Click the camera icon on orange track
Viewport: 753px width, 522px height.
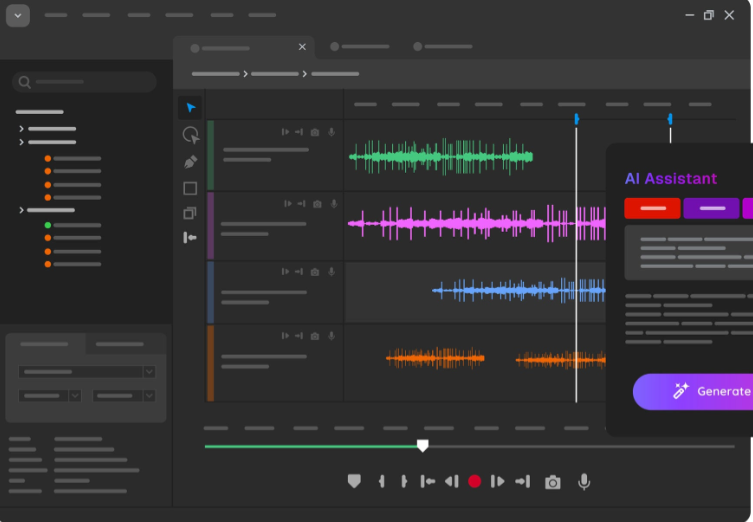tap(315, 336)
